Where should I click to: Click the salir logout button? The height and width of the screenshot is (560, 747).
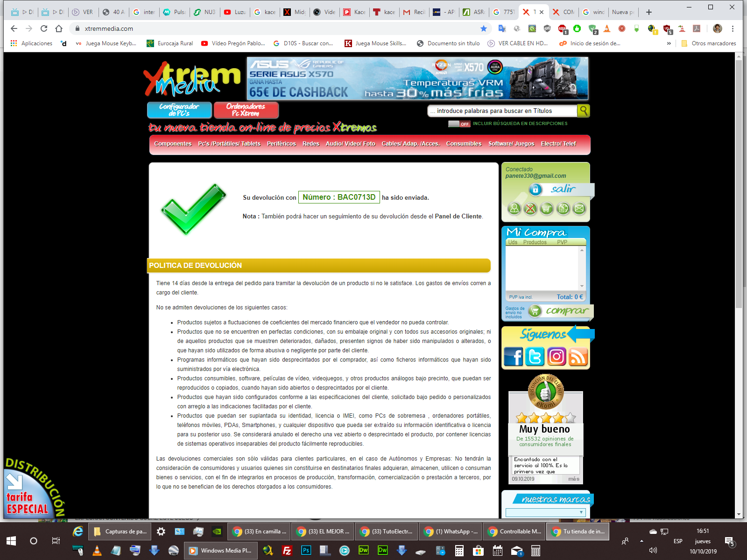(563, 189)
